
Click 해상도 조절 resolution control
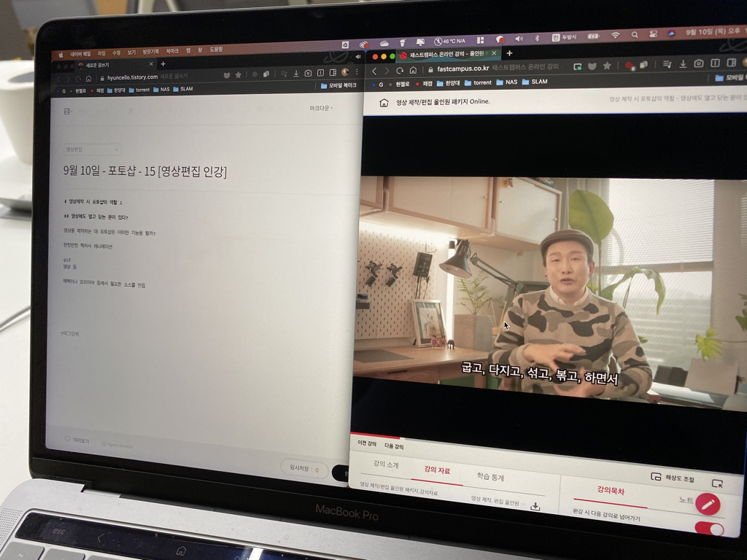(672, 478)
